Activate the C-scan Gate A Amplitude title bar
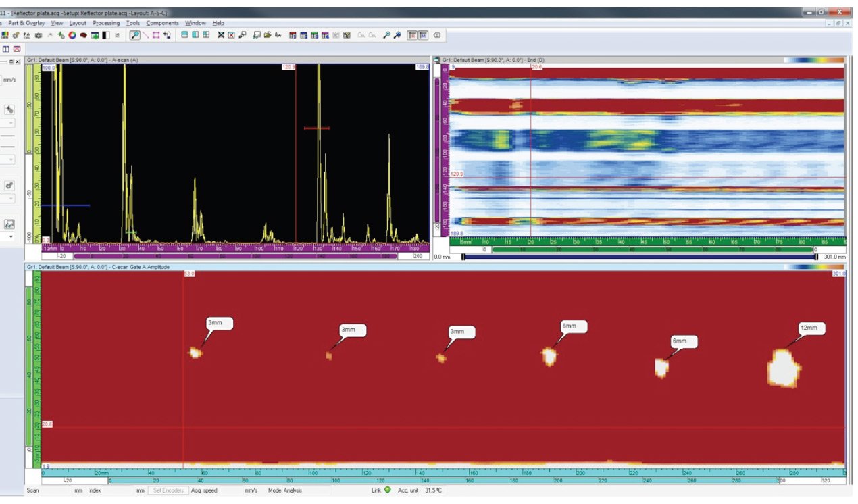The image size is (858, 504). [434, 267]
